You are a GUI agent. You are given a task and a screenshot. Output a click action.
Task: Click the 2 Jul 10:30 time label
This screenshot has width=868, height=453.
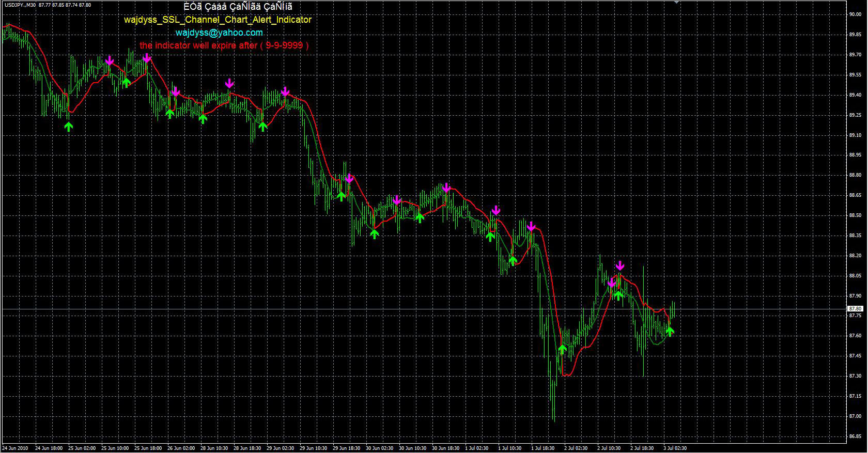(609, 448)
